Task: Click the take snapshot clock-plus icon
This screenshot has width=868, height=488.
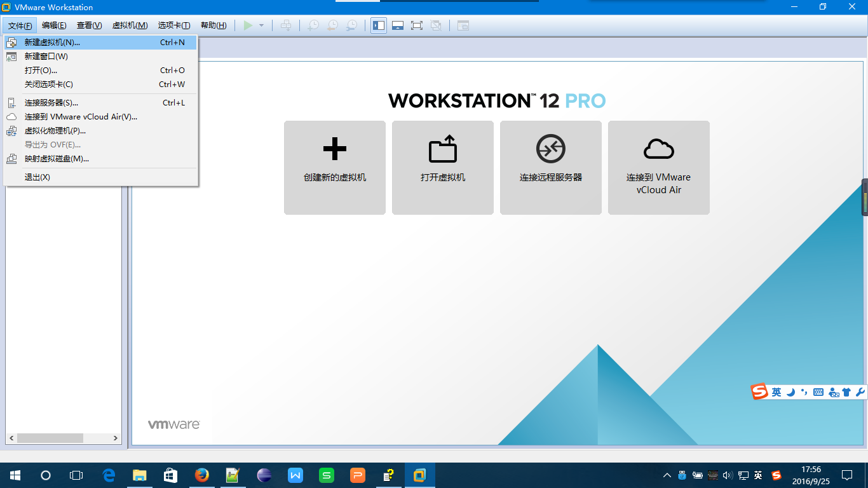Action: 313,25
